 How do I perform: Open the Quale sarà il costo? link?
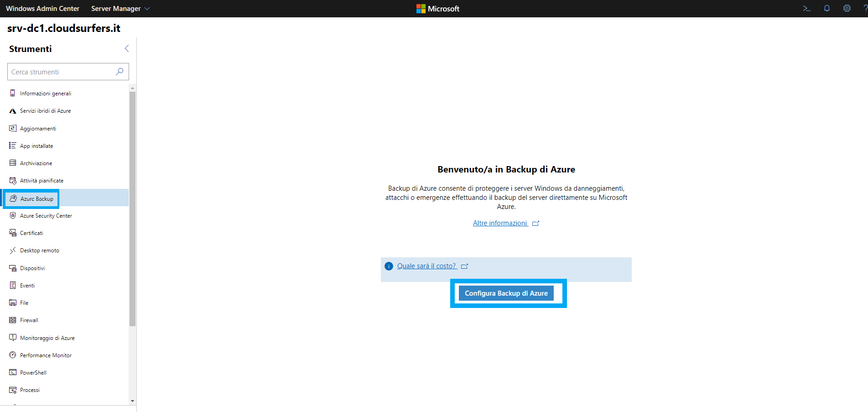(426, 266)
